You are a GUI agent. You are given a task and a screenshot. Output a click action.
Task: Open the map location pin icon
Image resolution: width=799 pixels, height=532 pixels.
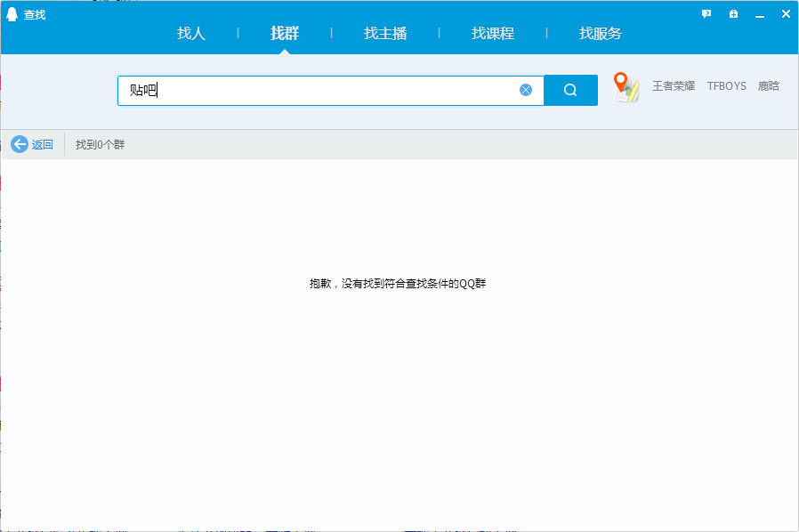click(x=625, y=87)
